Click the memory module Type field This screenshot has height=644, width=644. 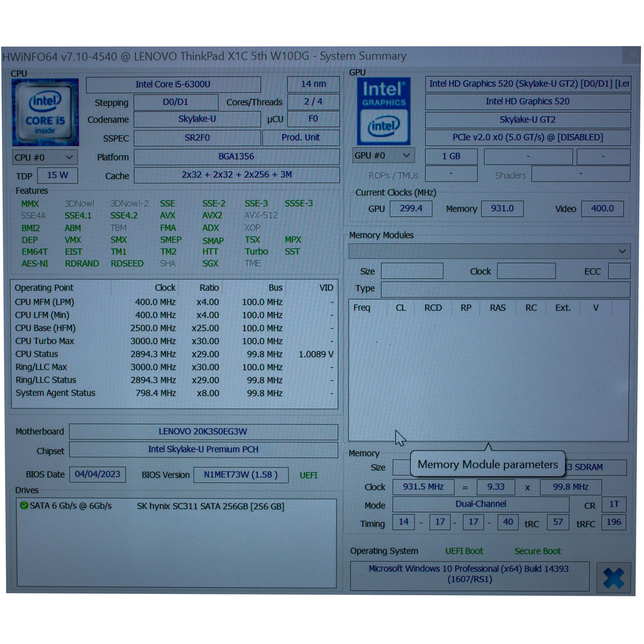(506, 289)
